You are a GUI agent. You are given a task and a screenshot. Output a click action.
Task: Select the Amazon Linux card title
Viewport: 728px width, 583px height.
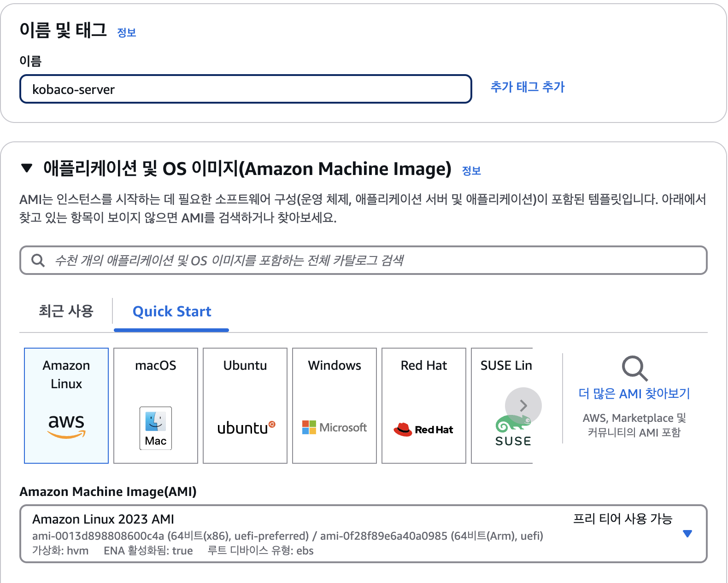pos(66,374)
